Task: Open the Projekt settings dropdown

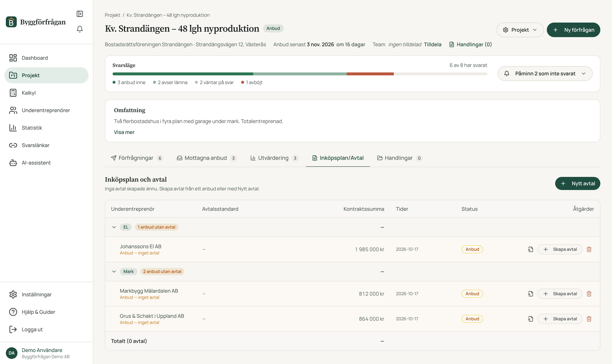Action: coord(520,30)
